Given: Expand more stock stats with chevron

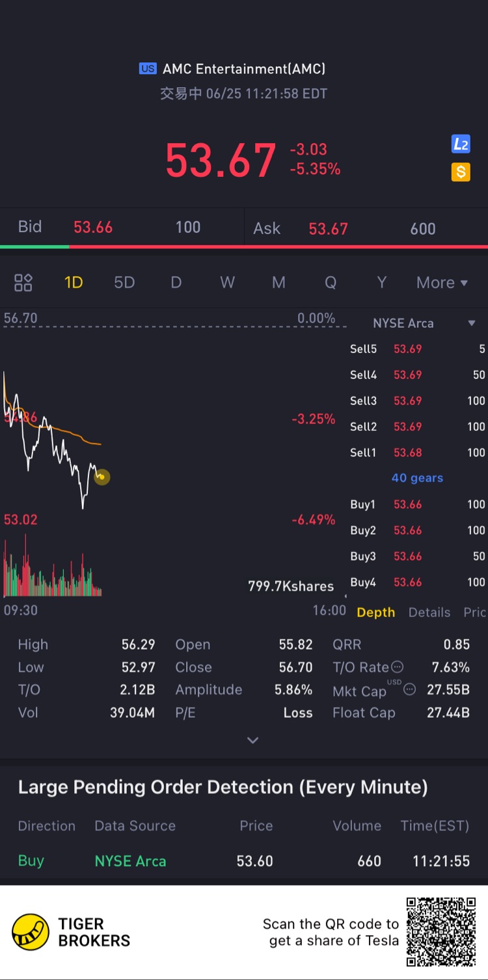Looking at the screenshot, I should tap(252, 740).
